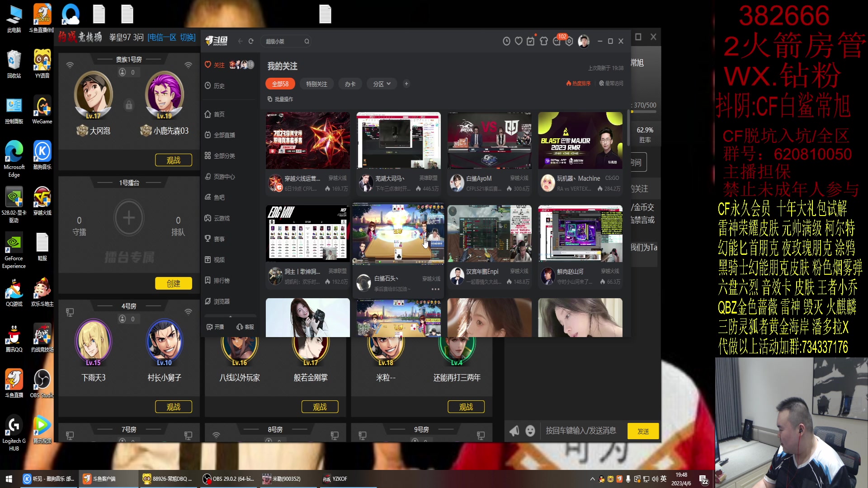
Task: Open 全部直播 in the sidebar
Action: [220, 135]
